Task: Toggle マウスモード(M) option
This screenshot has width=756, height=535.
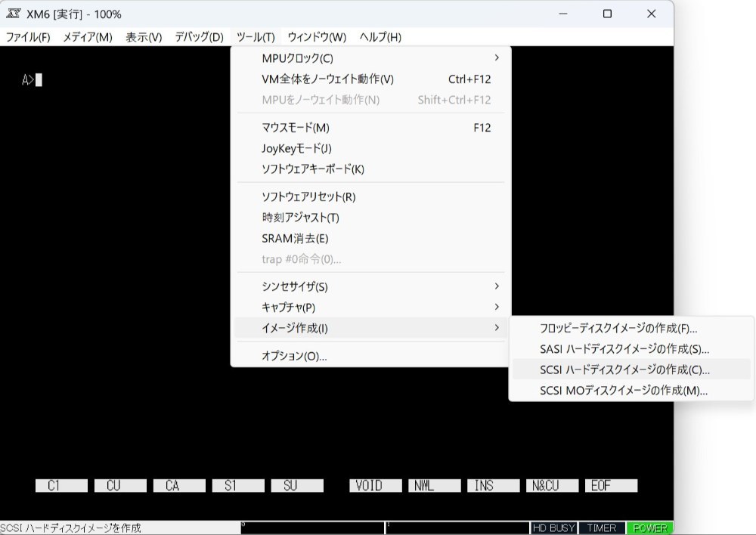Action: click(x=370, y=128)
